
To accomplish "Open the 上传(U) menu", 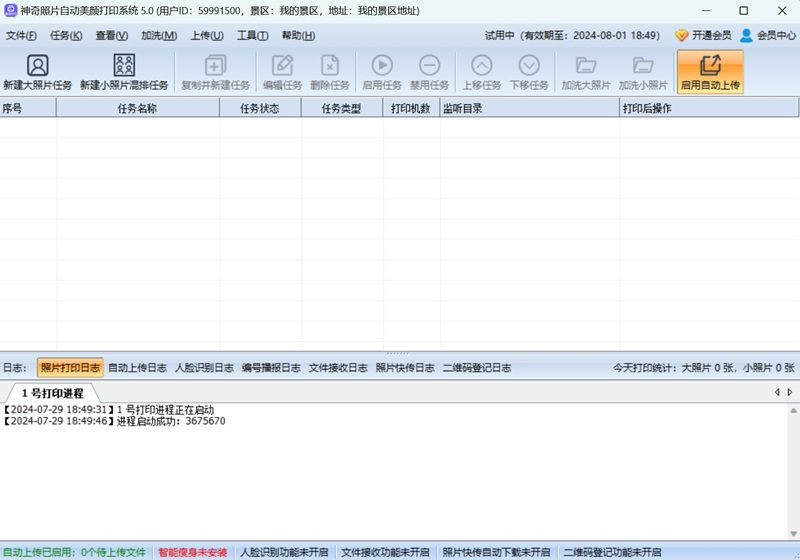I will pos(207,36).
